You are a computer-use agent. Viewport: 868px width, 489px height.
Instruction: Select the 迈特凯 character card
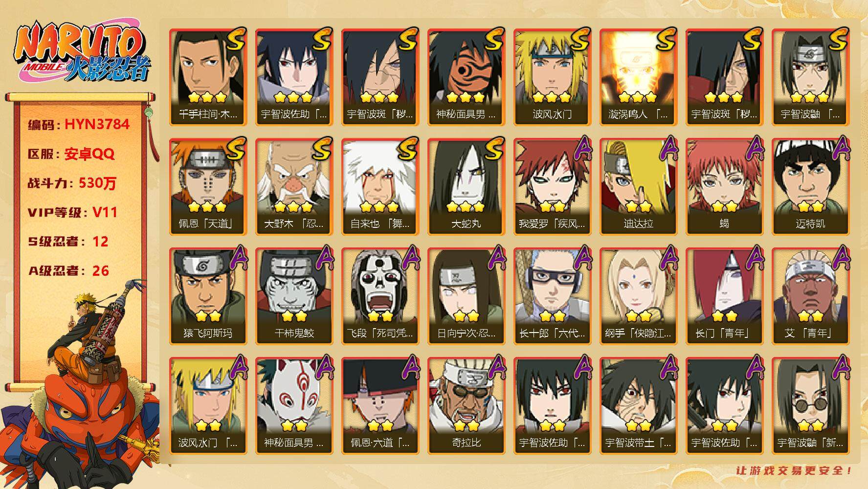[x=810, y=187]
